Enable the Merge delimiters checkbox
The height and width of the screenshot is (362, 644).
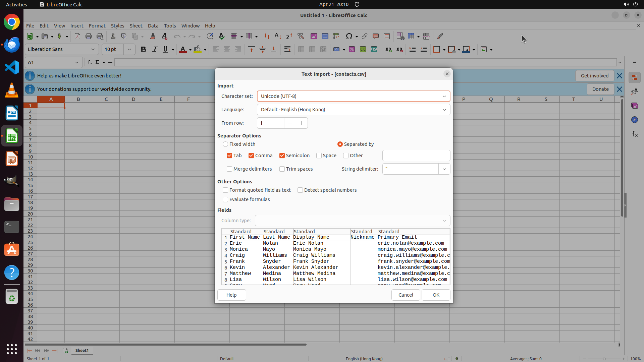(x=229, y=169)
